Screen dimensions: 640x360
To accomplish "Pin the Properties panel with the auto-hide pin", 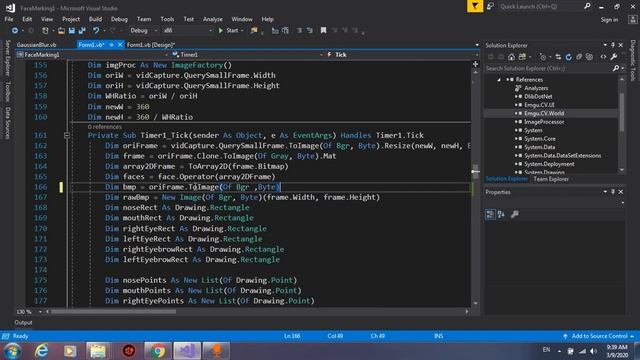I will (x=613, y=191).
